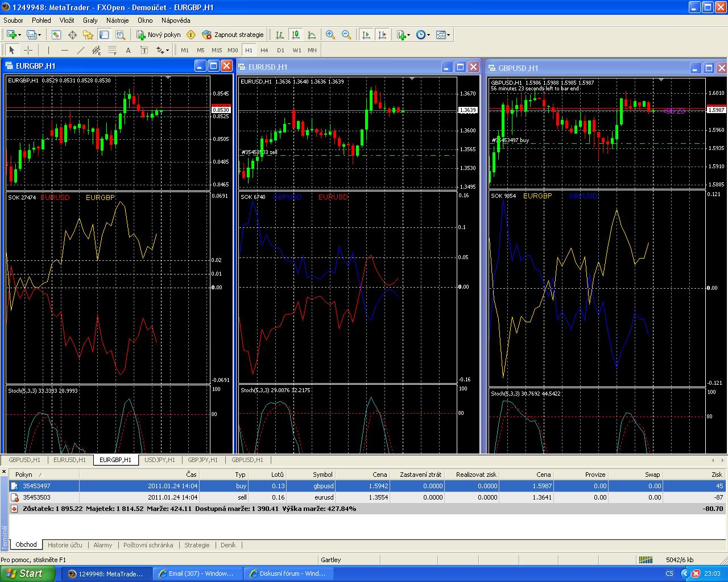The image size is (728, 582).
Task: Select the text label tool
Action: point(144,50)
